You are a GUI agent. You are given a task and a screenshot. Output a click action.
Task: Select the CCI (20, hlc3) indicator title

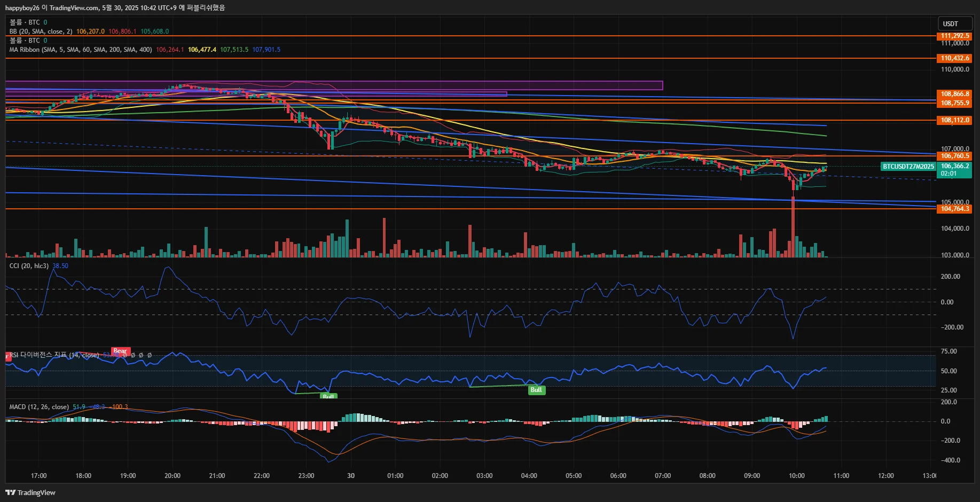tap(29, 266)
